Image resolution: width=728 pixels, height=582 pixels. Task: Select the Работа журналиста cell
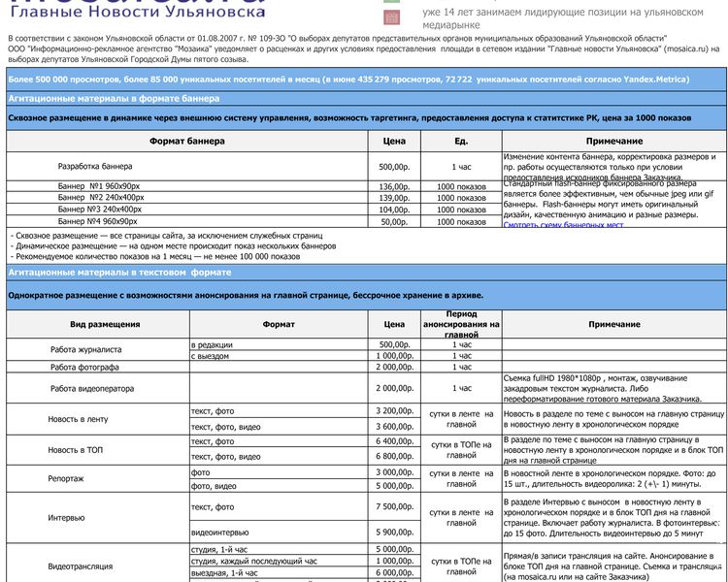86,350
